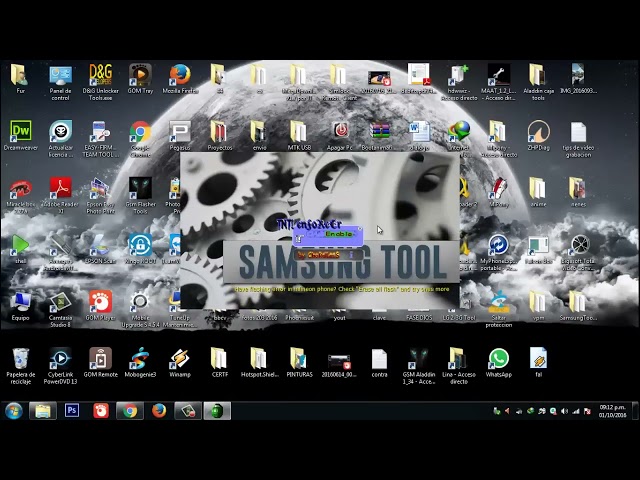The height and width of the screenshot is (480, 640).
Task: Open the Pegasus desktop shortcut
Action: pos(180,136)
